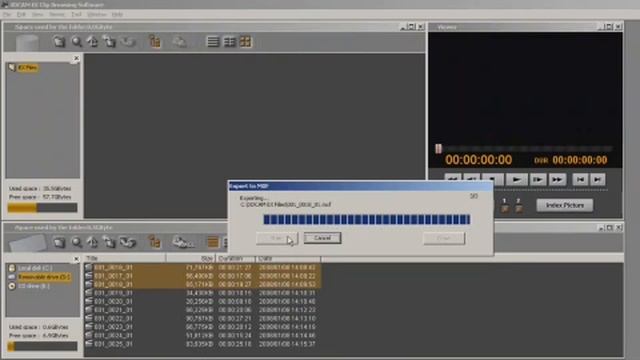Switch the upper pane to thumbnail view

coord(246,42)
